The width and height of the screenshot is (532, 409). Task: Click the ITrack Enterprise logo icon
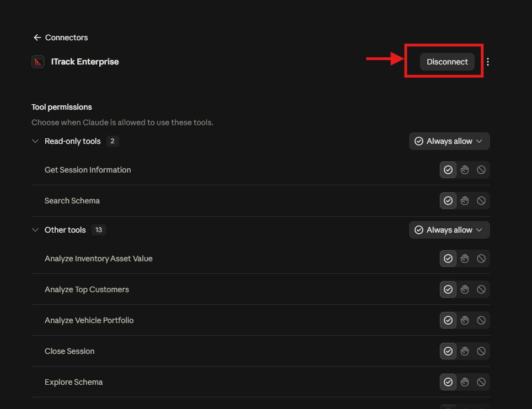pyautogui.click(x=38, y=62)
